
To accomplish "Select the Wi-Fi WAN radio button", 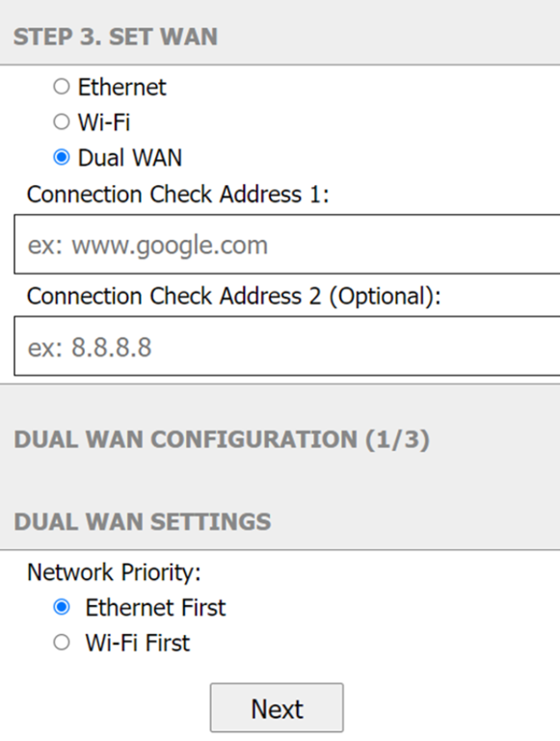I will click(62, 122).
